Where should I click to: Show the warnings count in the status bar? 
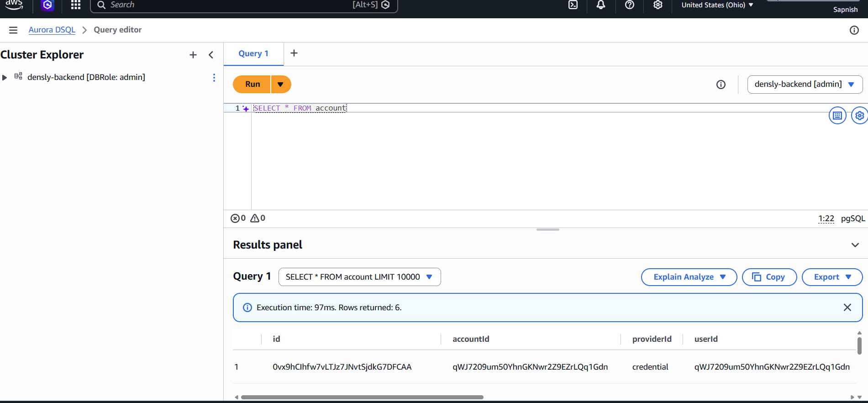click(x=258, y=218)
